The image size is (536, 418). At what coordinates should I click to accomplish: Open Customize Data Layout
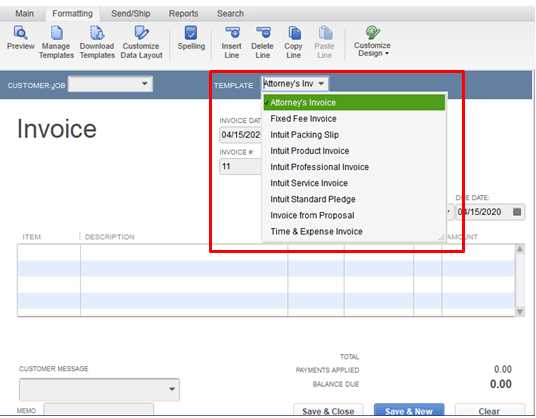pyautogui.click(x=141, y=42)
